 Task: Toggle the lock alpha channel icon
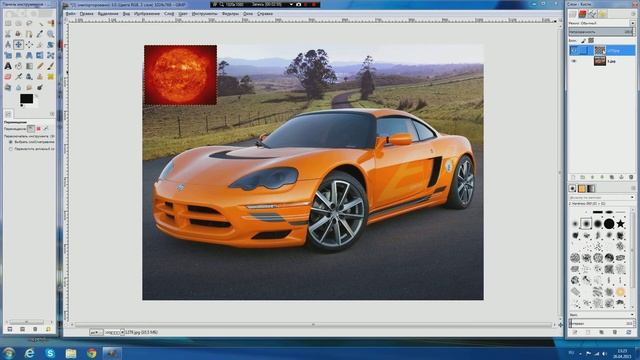tap(591, 40)
